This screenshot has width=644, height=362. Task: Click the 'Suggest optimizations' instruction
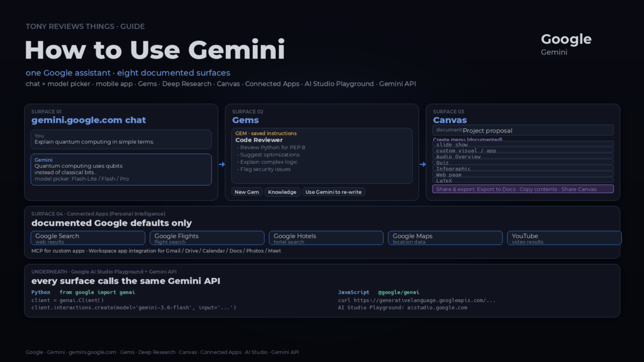[x=268, y=154]
